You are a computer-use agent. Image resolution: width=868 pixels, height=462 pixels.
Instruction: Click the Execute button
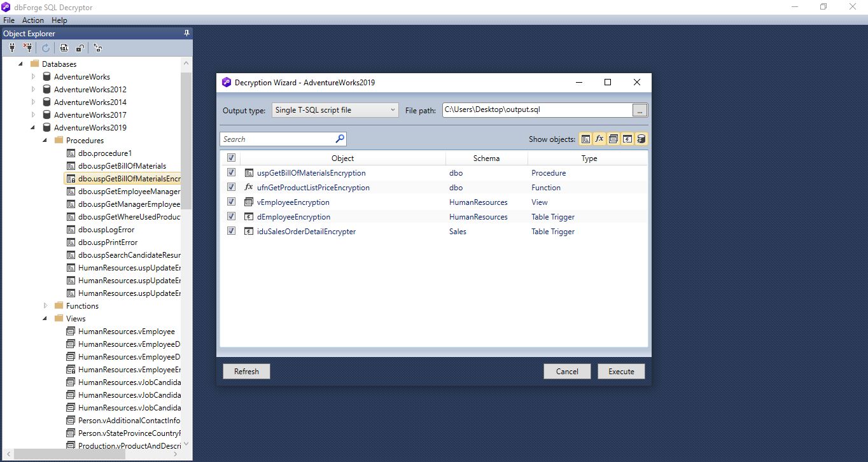(620, 371)
